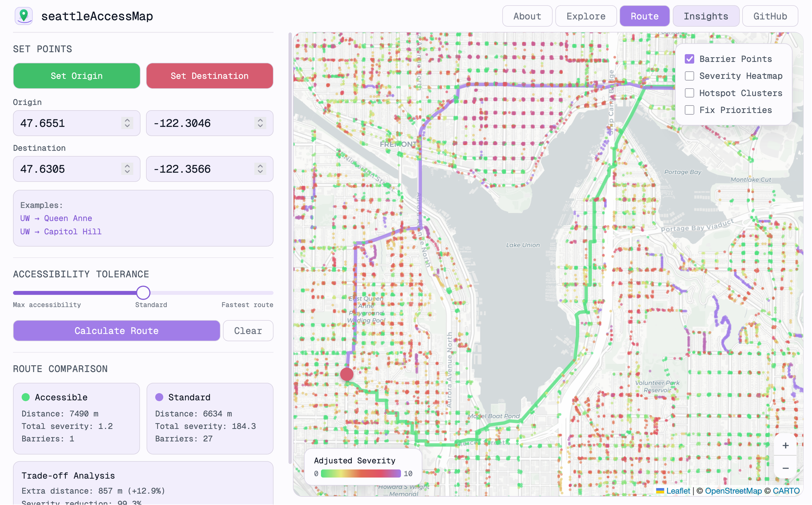Image resolution: width=812 pixels, height=505 pixels.
Task: Switch to the Insights tab
Action: 706,16
